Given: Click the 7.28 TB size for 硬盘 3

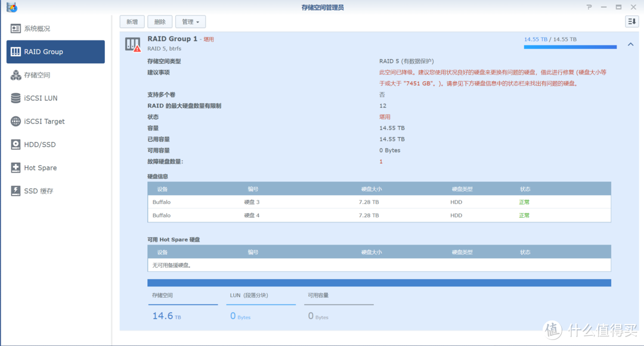Looking at the screenshot, I should coord(369,202).
